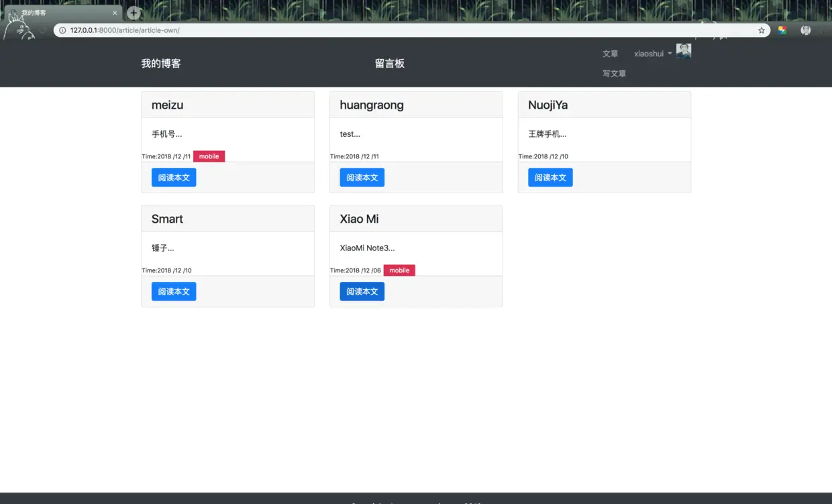Open the browser profile avatar icon
Image resolution: width=832 pixels, height=504 pixels.
806,30
